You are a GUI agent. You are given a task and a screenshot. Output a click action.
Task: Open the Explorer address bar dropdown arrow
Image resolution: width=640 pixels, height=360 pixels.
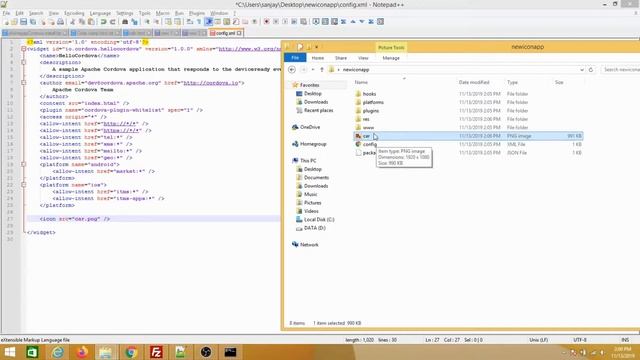coord(582,70)
